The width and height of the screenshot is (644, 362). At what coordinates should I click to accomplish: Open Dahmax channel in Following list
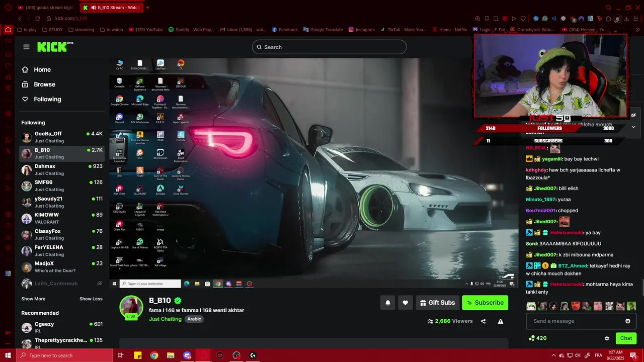(x=62, y=169)
